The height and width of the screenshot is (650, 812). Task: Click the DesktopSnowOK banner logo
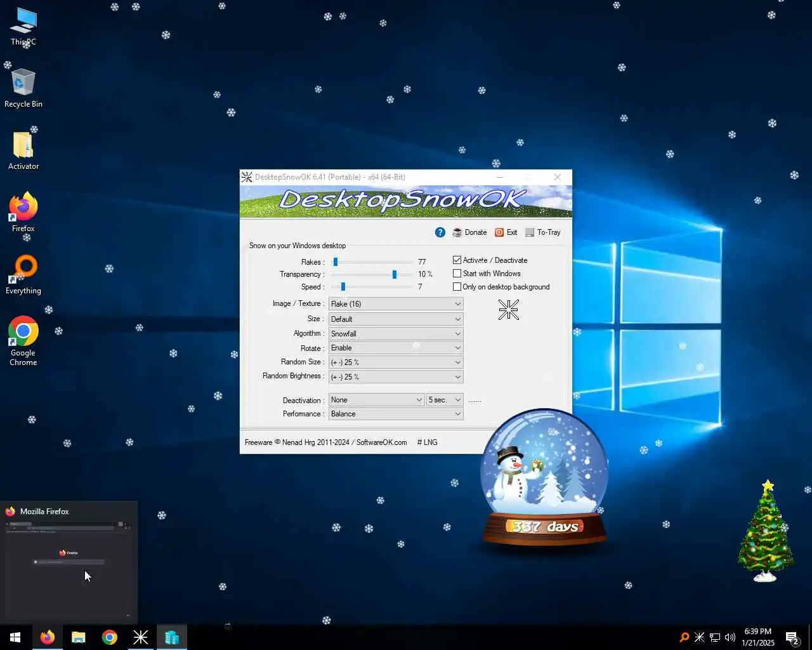[406, 201]
